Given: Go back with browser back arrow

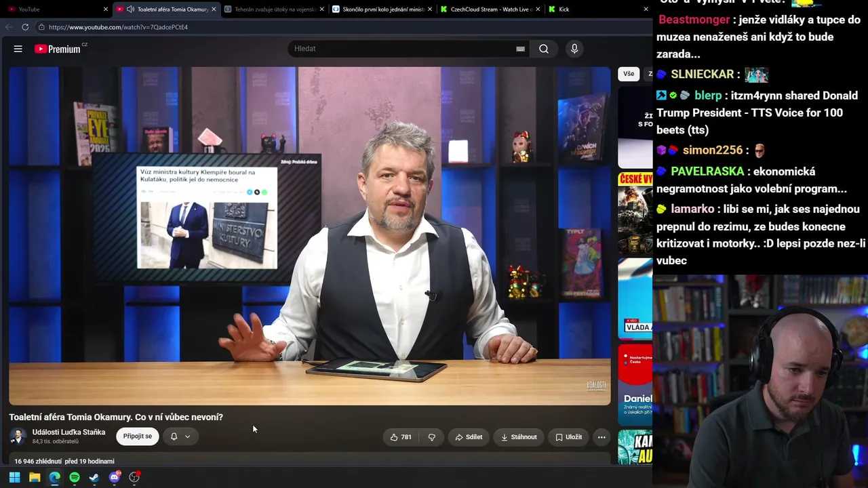Looking at the screenshot, I should pos(9,27).
